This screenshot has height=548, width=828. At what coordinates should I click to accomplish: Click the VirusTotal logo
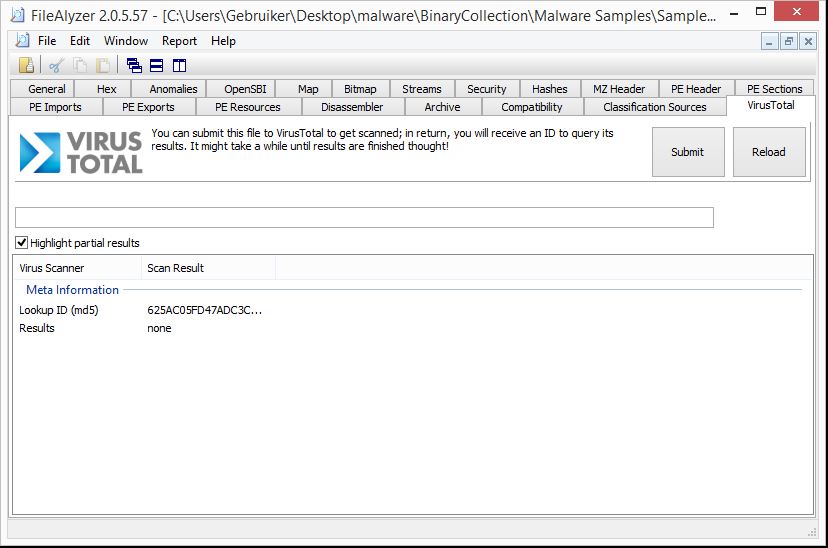click(81, 153)
